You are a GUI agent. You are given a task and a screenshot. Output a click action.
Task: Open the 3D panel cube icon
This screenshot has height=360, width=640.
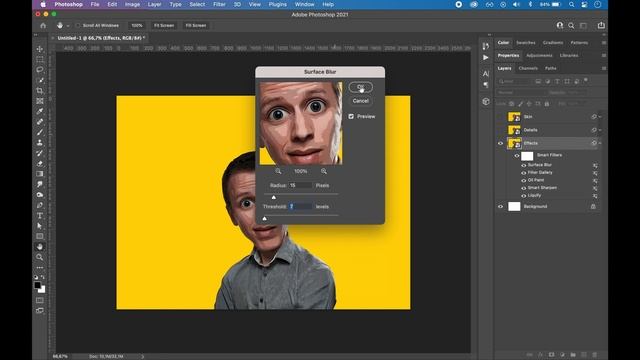[485, 101]
